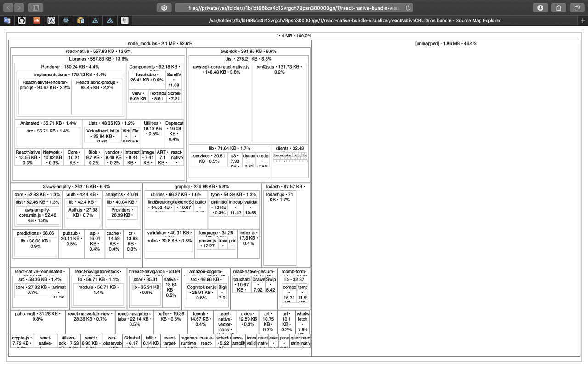Zoom into the [unmapped] 1.86 MB block
The image size is (588, 368).
pyautogui.click(x=446, y=198)
